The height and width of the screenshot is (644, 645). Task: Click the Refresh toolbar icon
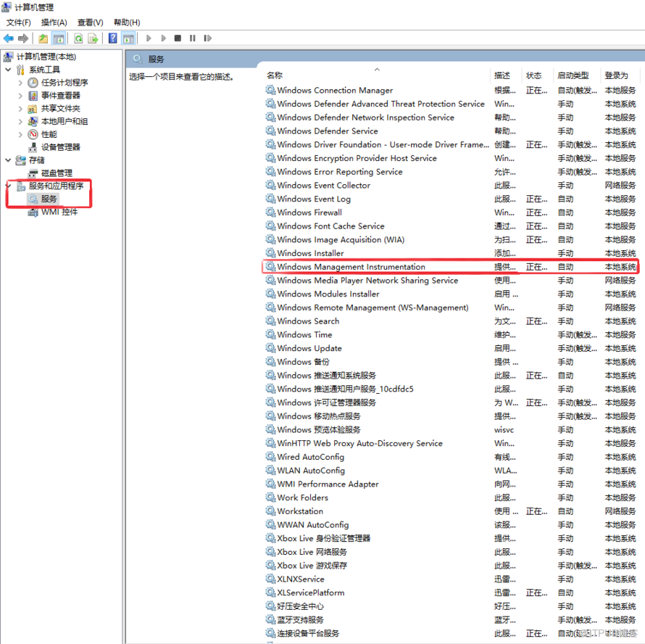78,38
